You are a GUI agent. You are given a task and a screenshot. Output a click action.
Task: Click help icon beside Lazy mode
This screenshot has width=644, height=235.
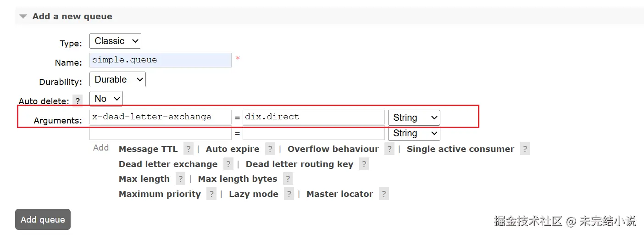click(289, 194)
